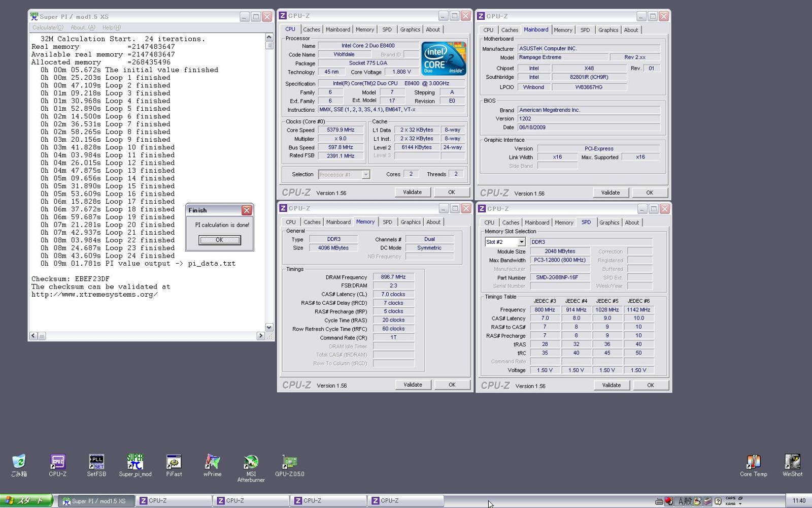Click the Part Number SMD-2G88NP-16F field
Screen dimensions: 812x508
[x=560, y=277]
